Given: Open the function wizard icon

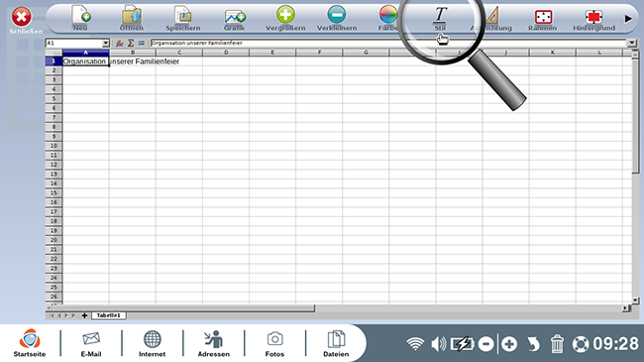Looking at the screenshot, I should [x=120, y=43].
